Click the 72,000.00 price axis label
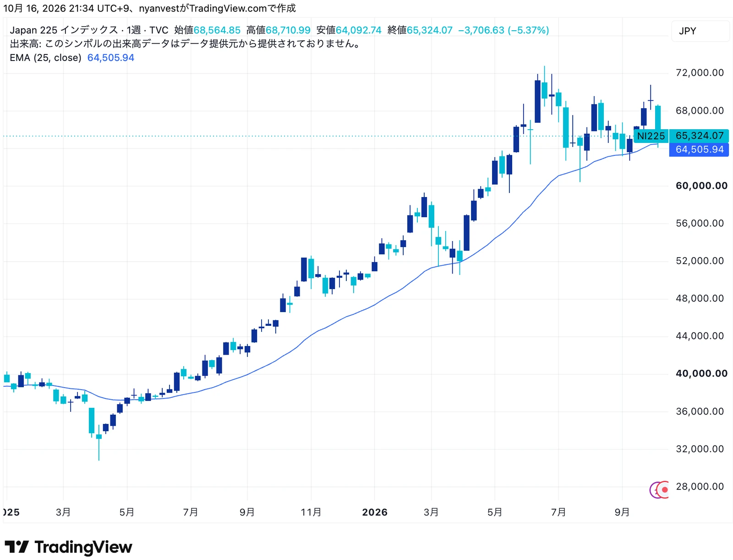 tap(700, 73)
